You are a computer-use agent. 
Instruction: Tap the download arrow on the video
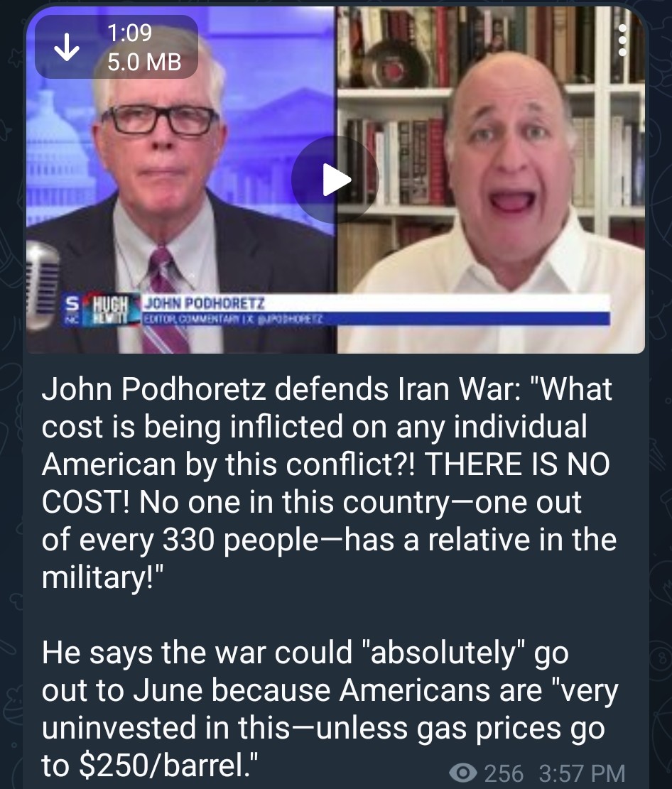point(67,48)
